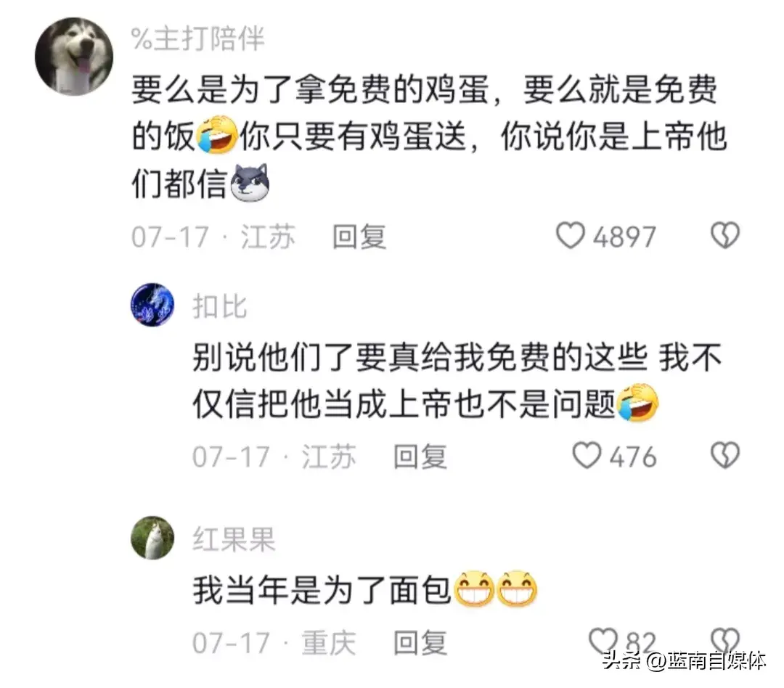Screen dimensions: 784x688
Task: Dislike the %主打陪伴 comment with broken heart
Action: pos(724,235)
